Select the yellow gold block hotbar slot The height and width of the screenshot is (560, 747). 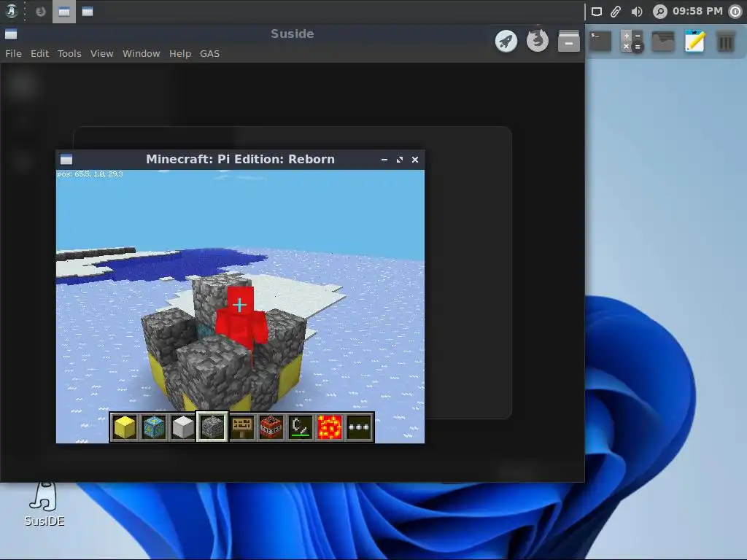(x=124, y=427)
